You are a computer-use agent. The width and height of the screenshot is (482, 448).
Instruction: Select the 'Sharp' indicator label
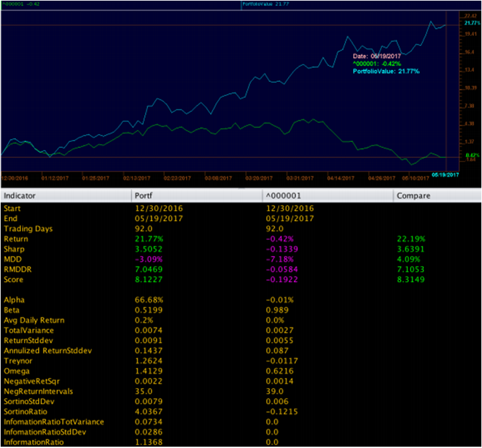tap(14, 249)
